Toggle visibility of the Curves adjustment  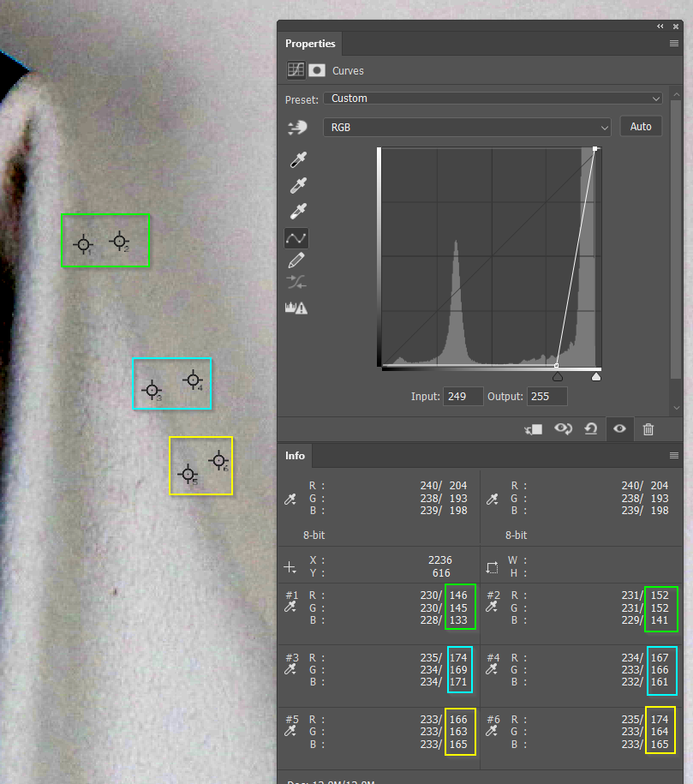coord(619,429)
